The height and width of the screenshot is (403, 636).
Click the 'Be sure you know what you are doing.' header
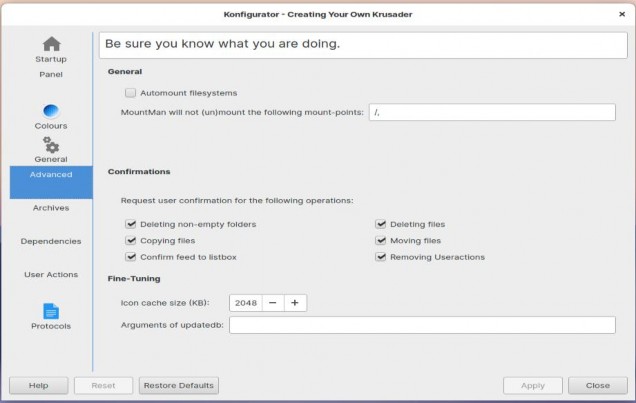click(x=222, y=43)
